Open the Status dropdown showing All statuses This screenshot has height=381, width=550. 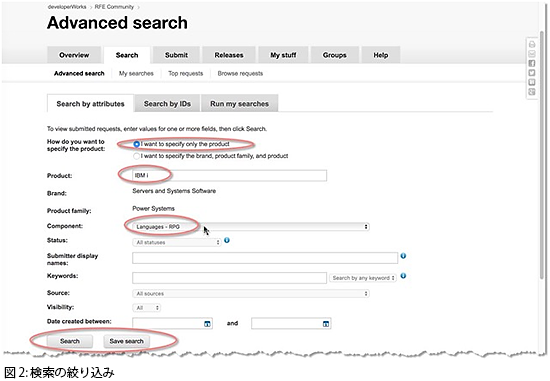pyautogui.click(x=177, y=242)
